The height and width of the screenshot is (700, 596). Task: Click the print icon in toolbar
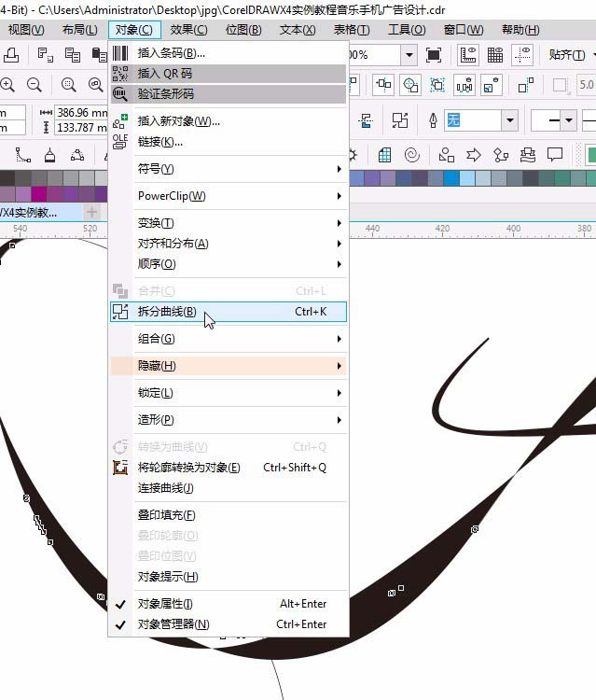(10, 55)
